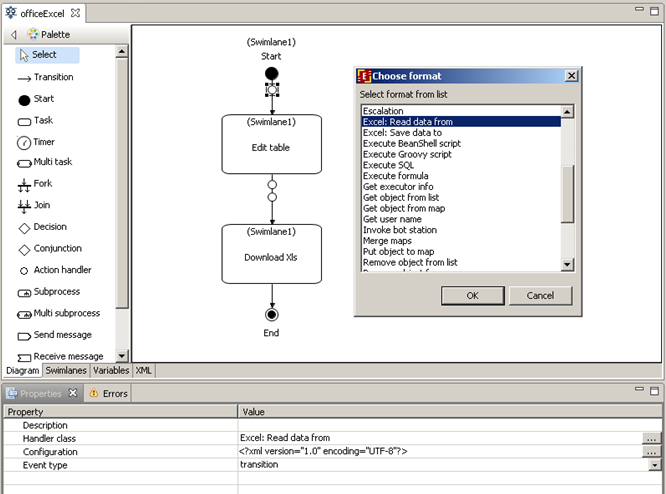This screenshot has height=494, width=666.
Task: Switch to the Swimlanes tab
Action: point(66,370)
